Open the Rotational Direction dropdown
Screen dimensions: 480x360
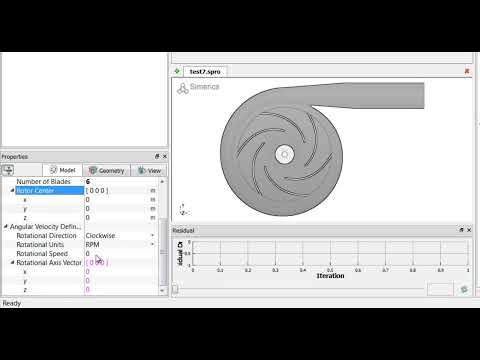(152, 235)
